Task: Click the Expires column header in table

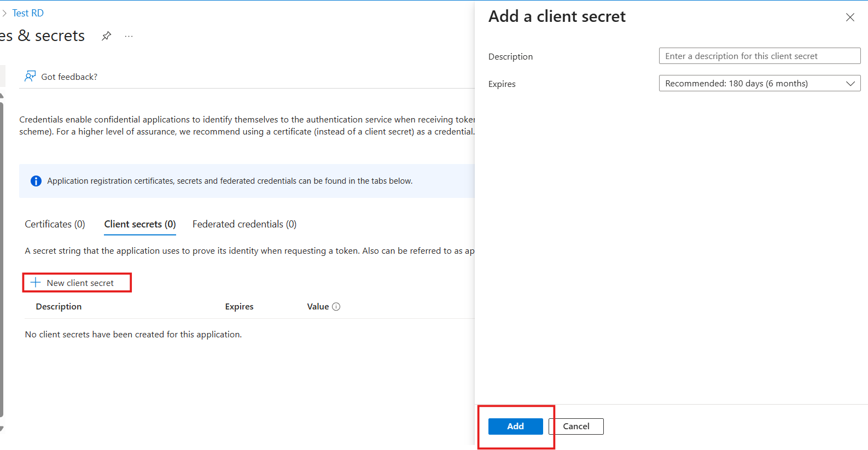Action: 239,307
